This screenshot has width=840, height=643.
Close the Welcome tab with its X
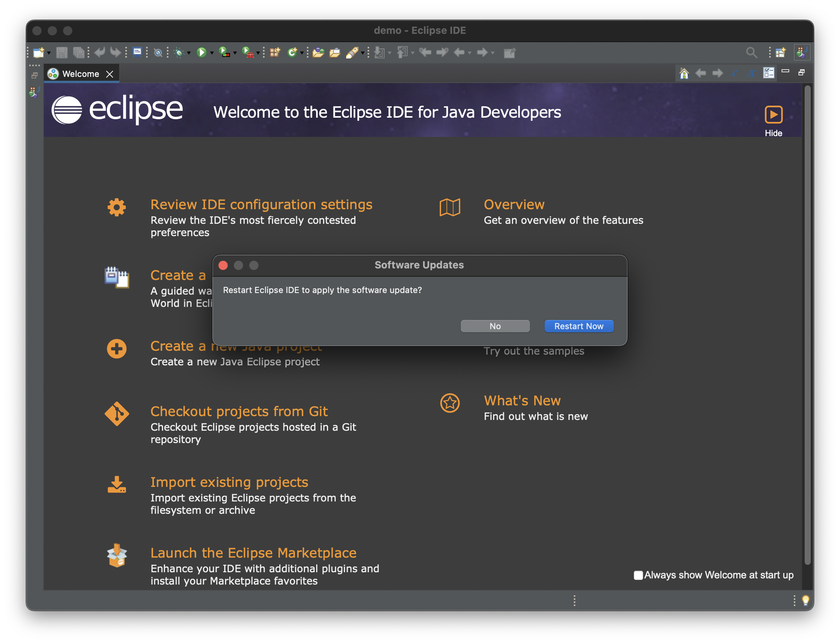[110, 74]
